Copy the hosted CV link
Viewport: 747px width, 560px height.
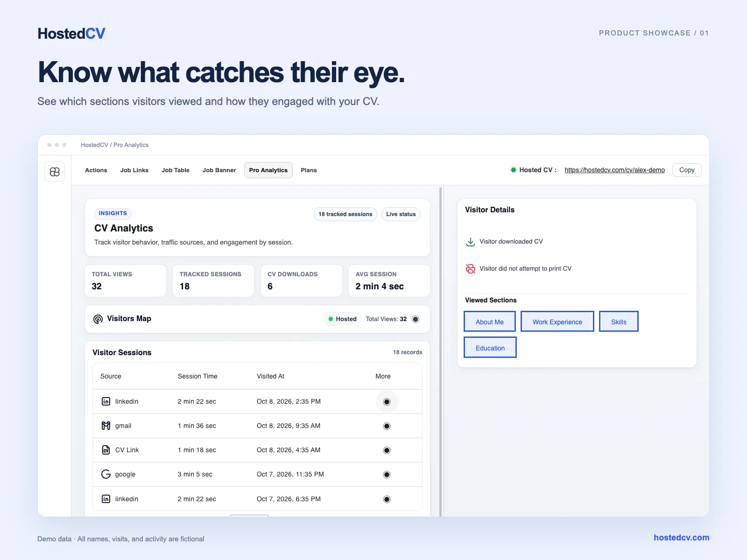687,170
